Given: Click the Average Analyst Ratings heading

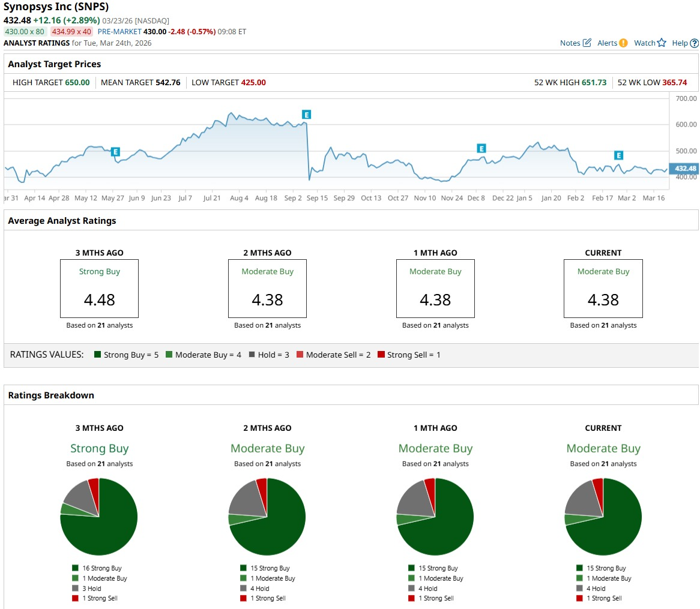Looking at the screenshot, I should [62, 220].
